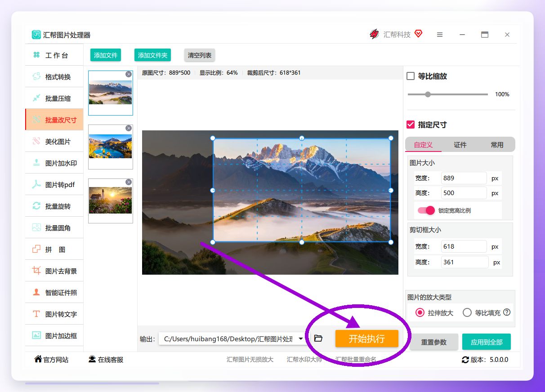Click the 官方网站 home icon
The width and height of the screenshot is (545, 392).
38,359
